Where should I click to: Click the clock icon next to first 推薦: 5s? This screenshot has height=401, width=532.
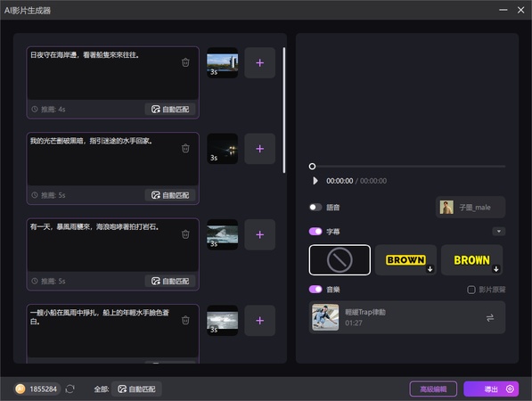click(35, 195)
